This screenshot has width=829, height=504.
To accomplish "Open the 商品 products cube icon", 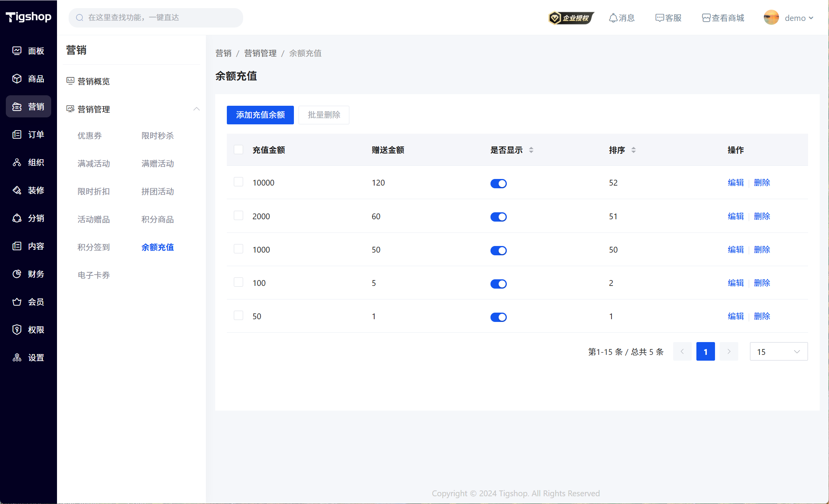I will [17, 79].
